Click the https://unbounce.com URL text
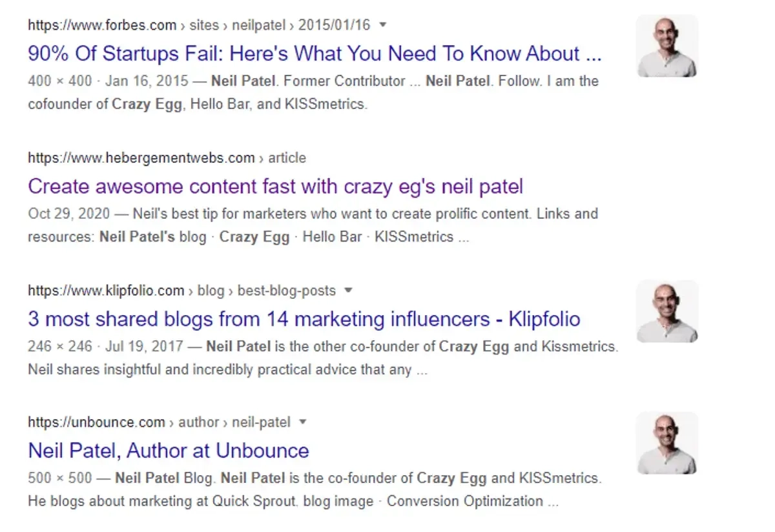The image size is (775, 532). coord(96,422)
